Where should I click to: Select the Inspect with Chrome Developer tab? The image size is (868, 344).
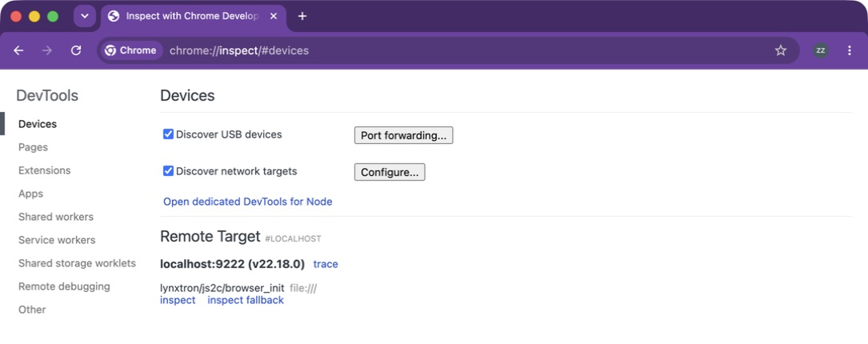click(x=194, y=16)
